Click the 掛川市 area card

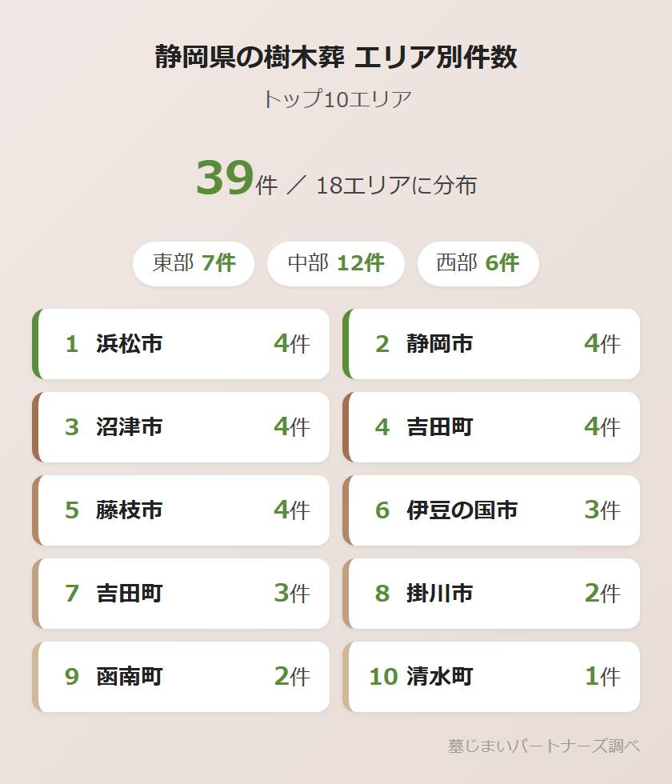tap(492, 594)
